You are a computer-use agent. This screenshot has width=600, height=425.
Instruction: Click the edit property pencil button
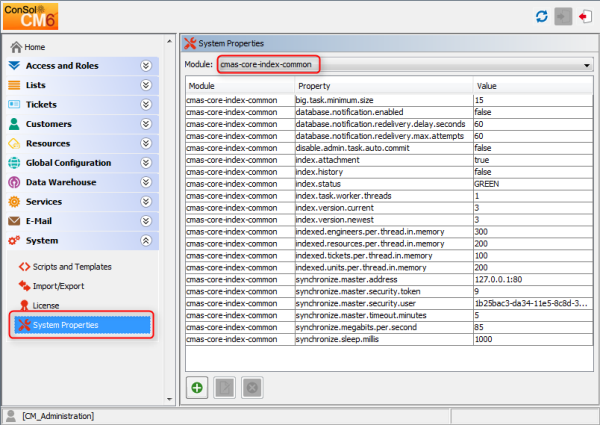[x=225, y=388]
